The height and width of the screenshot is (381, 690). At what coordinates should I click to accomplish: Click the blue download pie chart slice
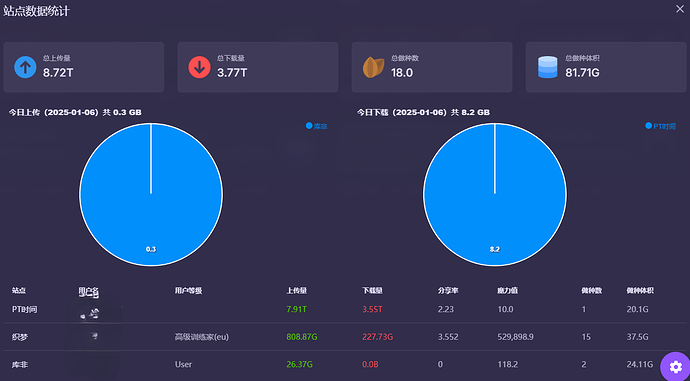[x=495, y=194]
